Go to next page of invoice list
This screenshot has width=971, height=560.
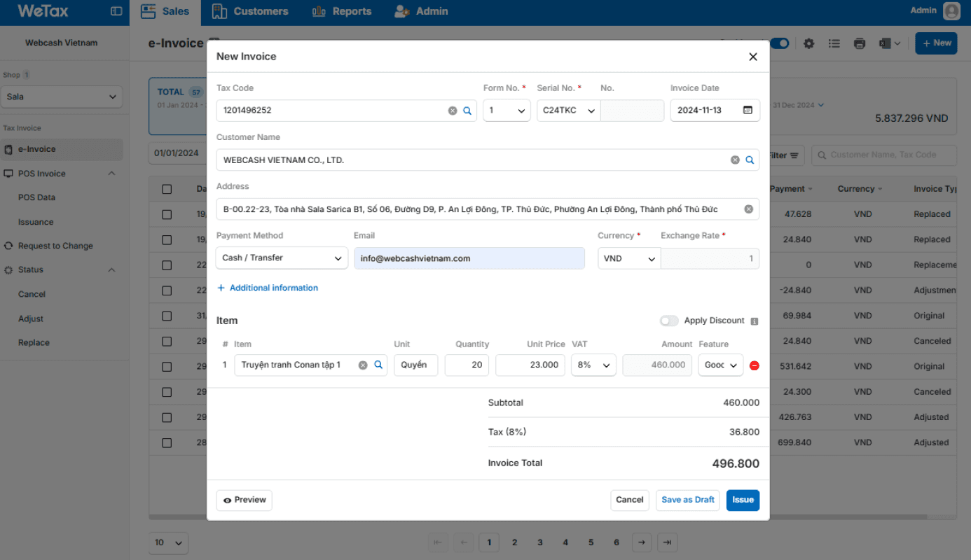coord(641,542)
